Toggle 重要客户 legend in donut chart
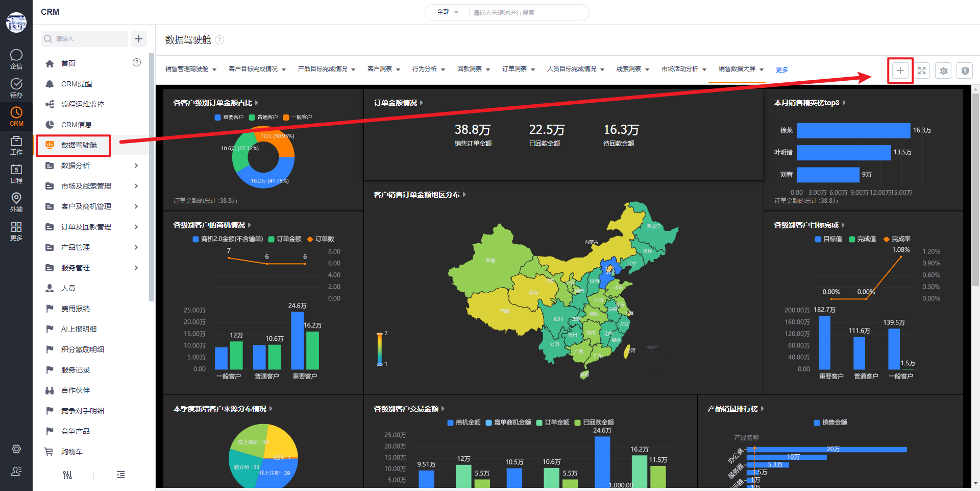This screenshot has height=491, width=980. [229, 117]
